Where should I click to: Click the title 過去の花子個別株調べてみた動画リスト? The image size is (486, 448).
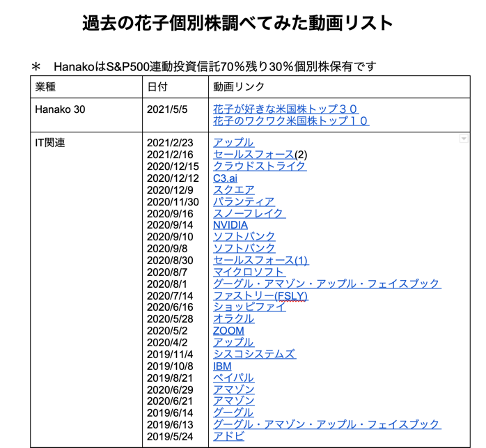point(237,23)
